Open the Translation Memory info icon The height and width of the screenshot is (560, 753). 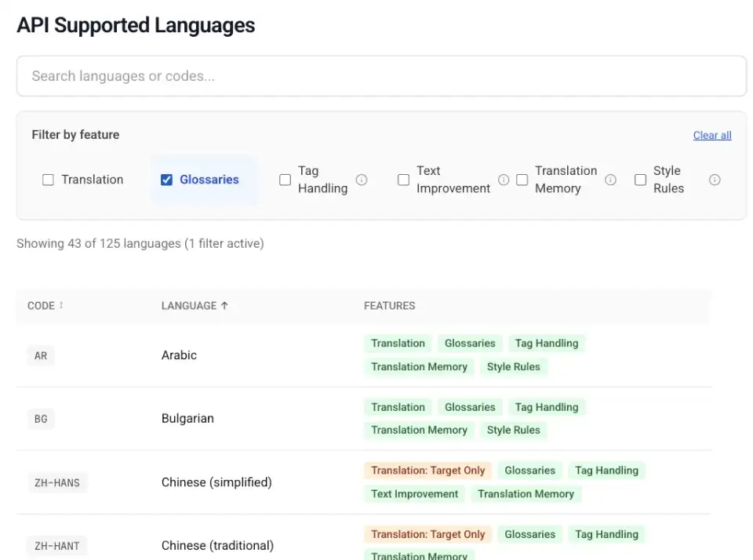[x=610, y=180]
